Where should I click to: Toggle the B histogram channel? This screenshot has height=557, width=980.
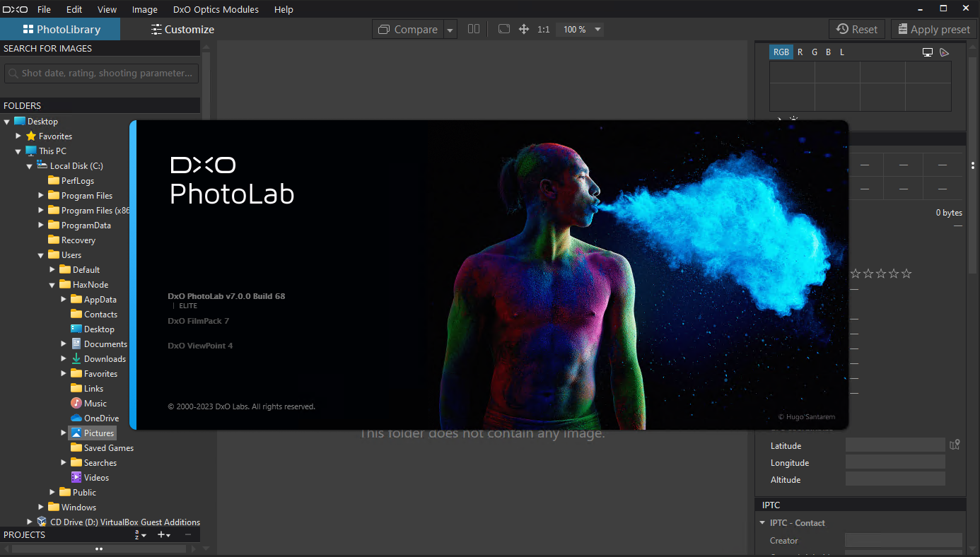pyautogui.click(x=829, y=52)
